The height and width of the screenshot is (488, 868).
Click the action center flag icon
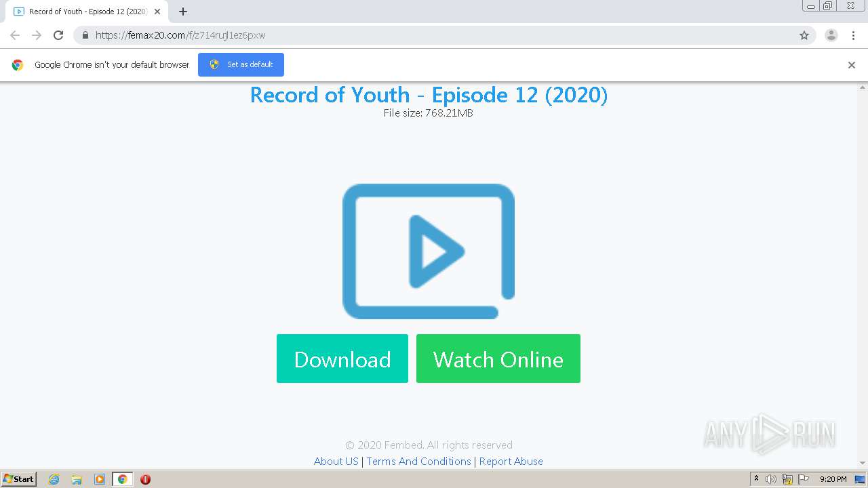coord(804,479)
